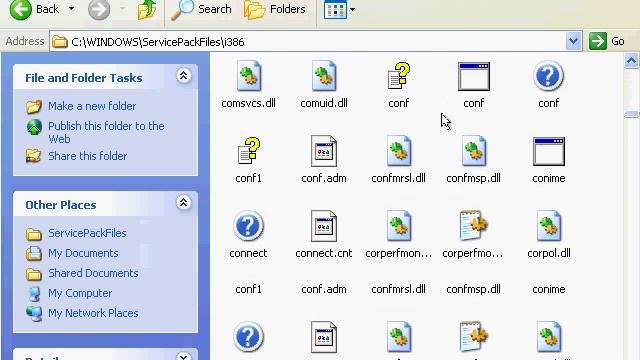Go up one level with the Up folder icon
640x360 pixels.
pyautogui.click(x=147, y=9)
